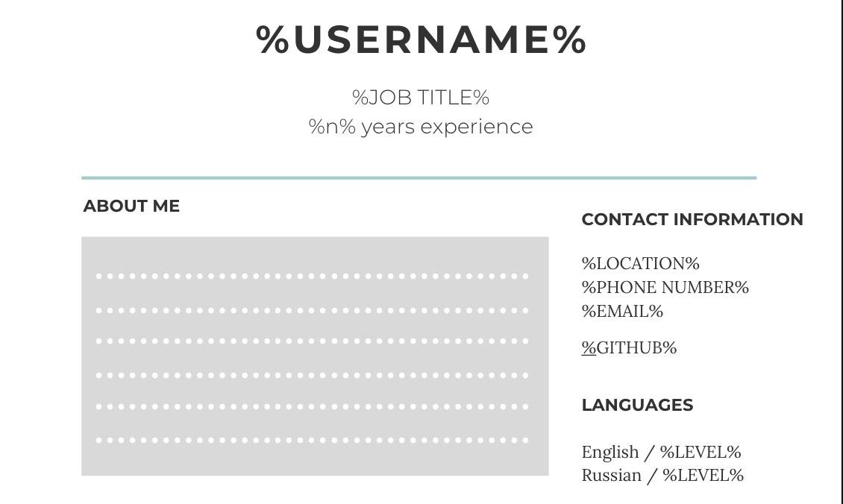Click the %USERNAME% heading text

click(x=421, y=40)
